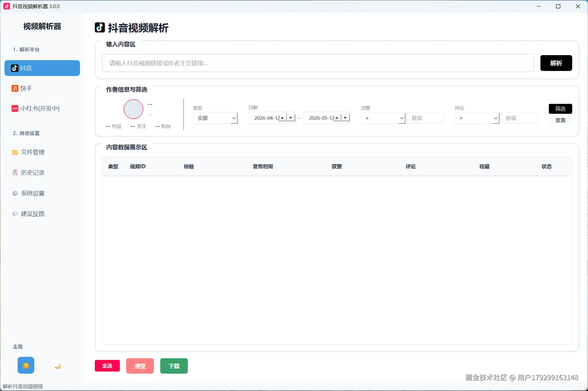Click the author avatar placeholder circle

pyautogui.click(x=133, y=109)
